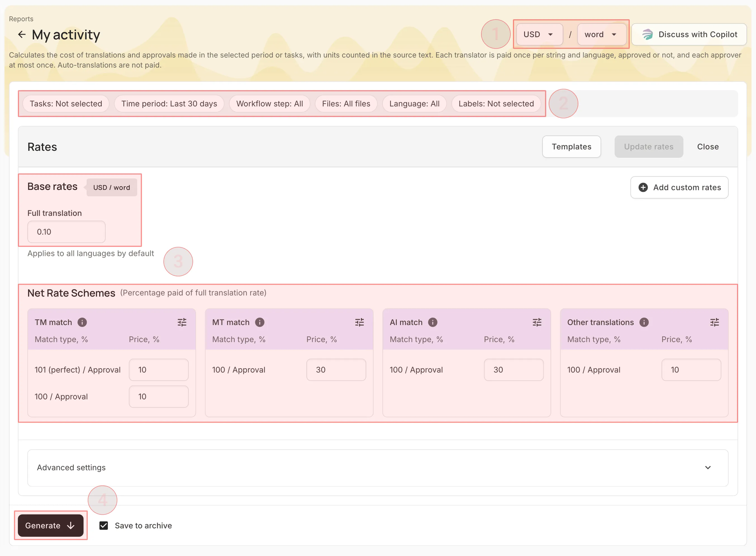Viewport: 756px width, 556px height.
Task: Click Discuss with Copilot button
Action: (689, 34)
